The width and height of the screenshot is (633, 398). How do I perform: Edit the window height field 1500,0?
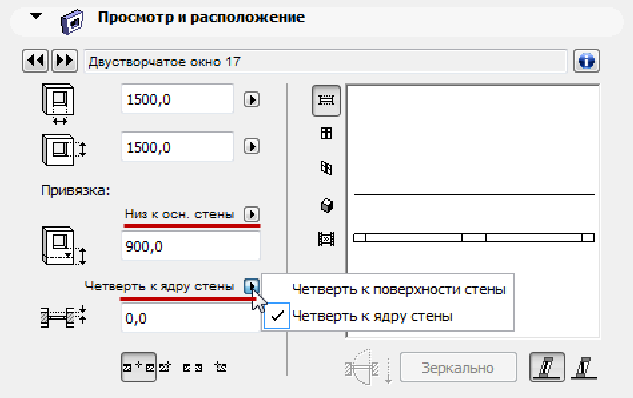tap(177, 147)
